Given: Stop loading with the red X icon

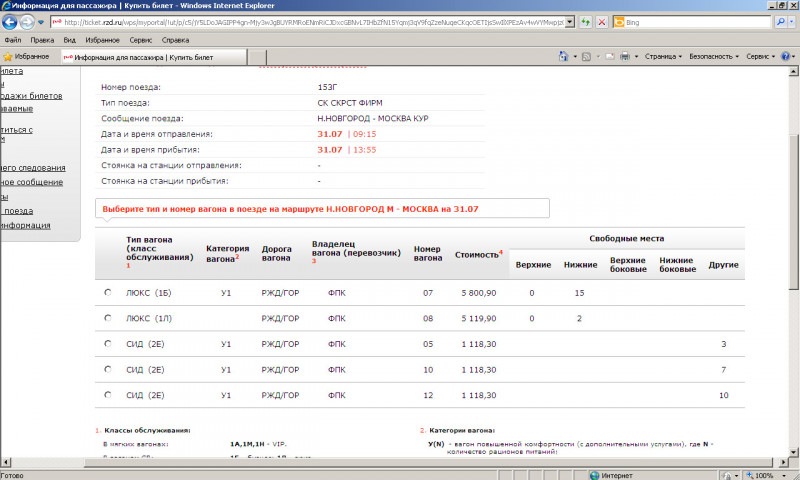Looking at the screenshot, I should (602, 22).
